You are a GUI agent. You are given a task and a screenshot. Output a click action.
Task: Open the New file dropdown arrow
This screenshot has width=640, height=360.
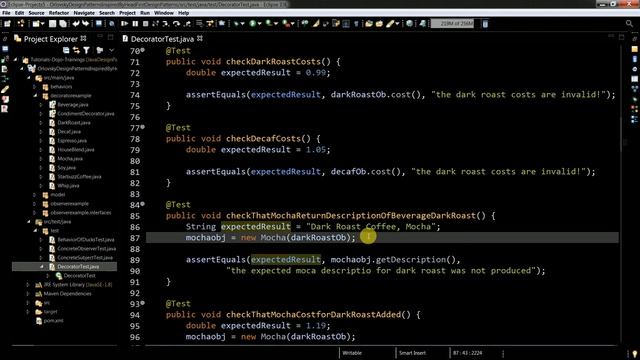pos(42,24)
